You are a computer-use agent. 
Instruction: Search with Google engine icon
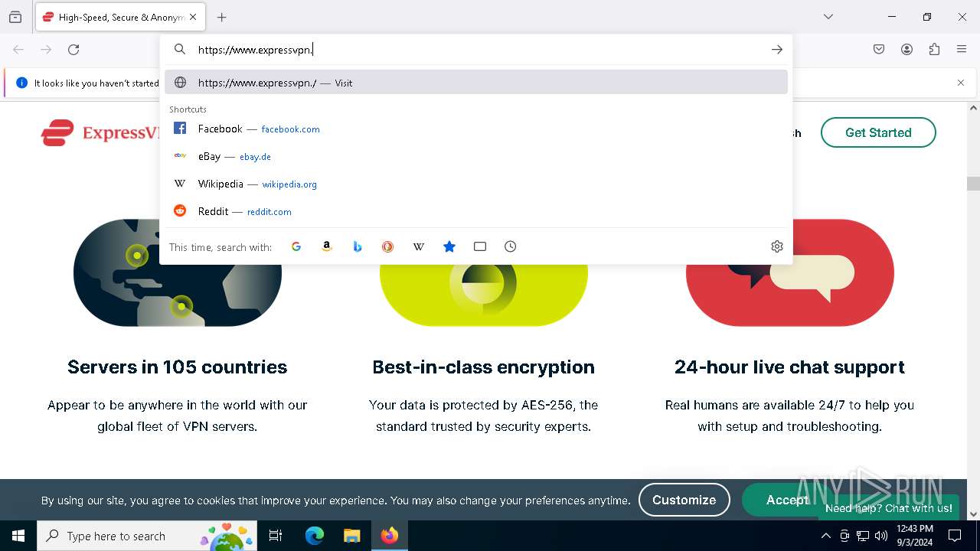click(296, 246)
